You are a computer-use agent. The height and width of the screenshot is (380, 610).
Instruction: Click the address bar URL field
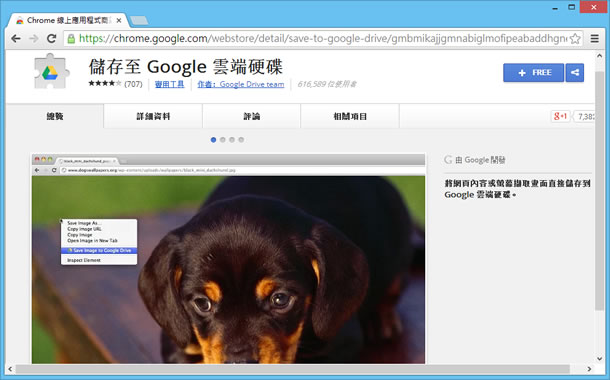[x=323, y=39]
